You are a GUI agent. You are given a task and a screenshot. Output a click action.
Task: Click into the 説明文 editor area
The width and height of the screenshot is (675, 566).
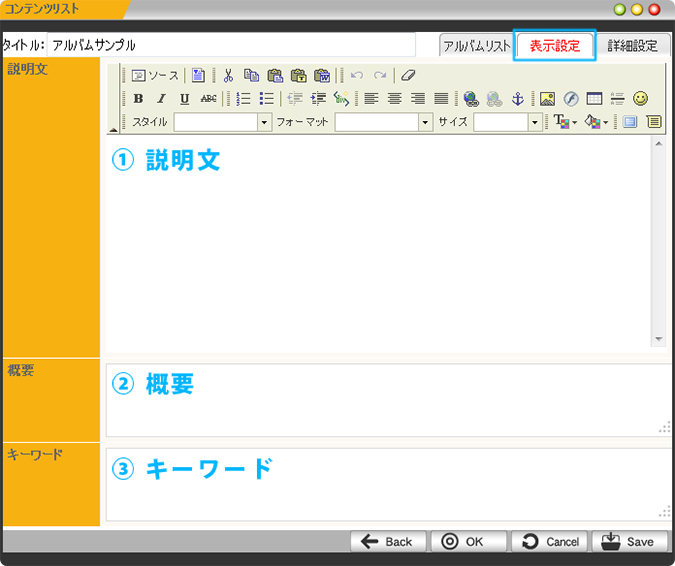(378, 243)
